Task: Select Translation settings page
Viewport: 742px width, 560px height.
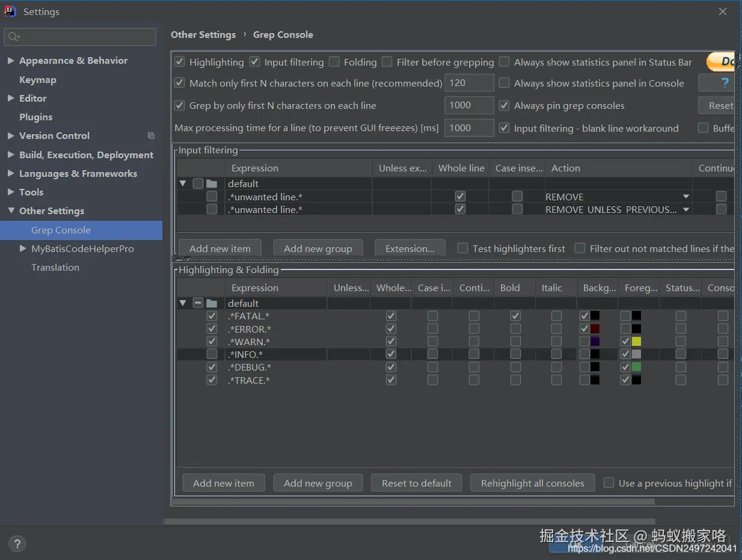Action: 55,268
